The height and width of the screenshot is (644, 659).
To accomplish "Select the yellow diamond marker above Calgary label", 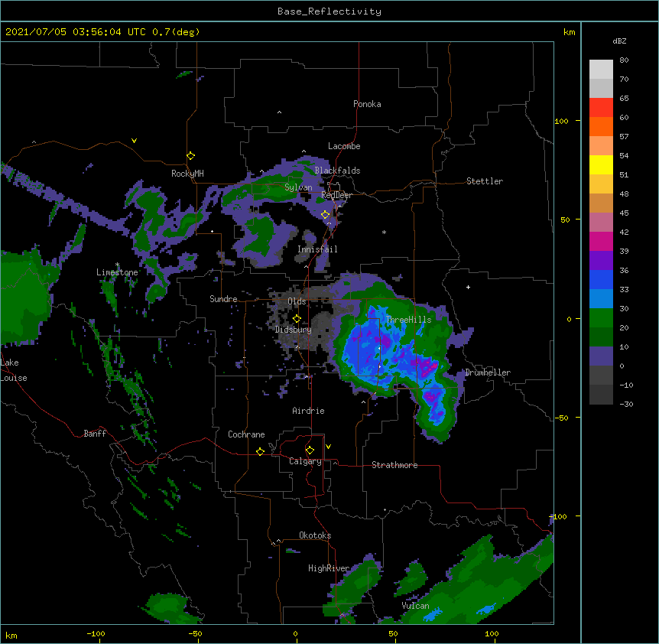I will point(310,450).
